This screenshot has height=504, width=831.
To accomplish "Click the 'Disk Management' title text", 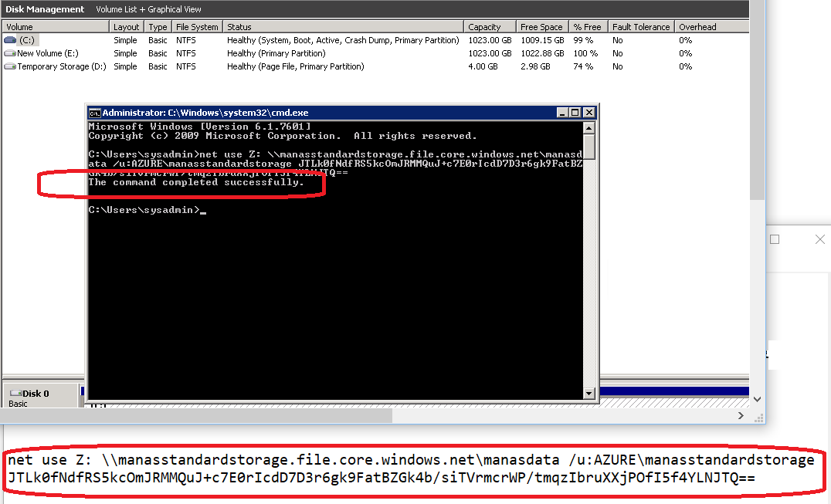I will [45, 9].
